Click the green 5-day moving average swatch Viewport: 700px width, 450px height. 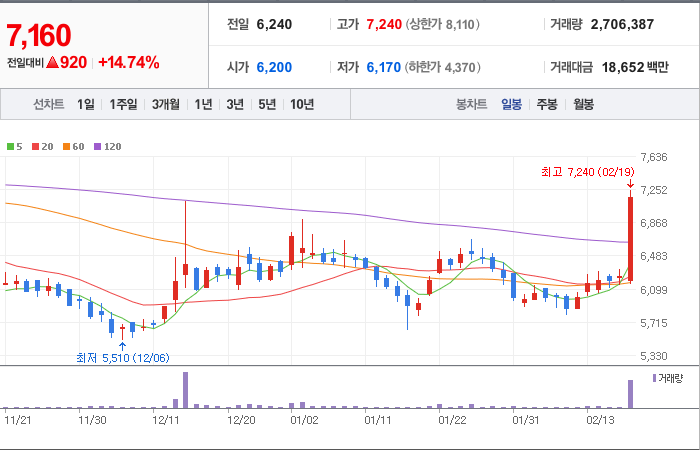click(x=10, y=146)
